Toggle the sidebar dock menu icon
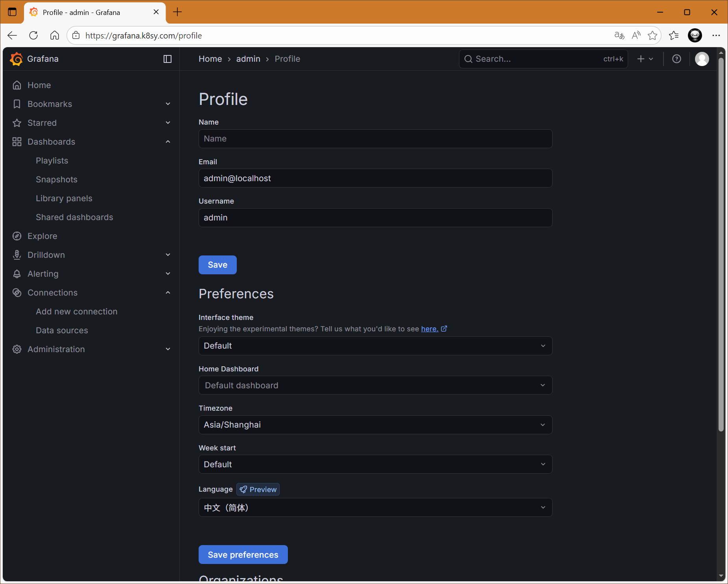728x584 pixels. tap(168, 59)
